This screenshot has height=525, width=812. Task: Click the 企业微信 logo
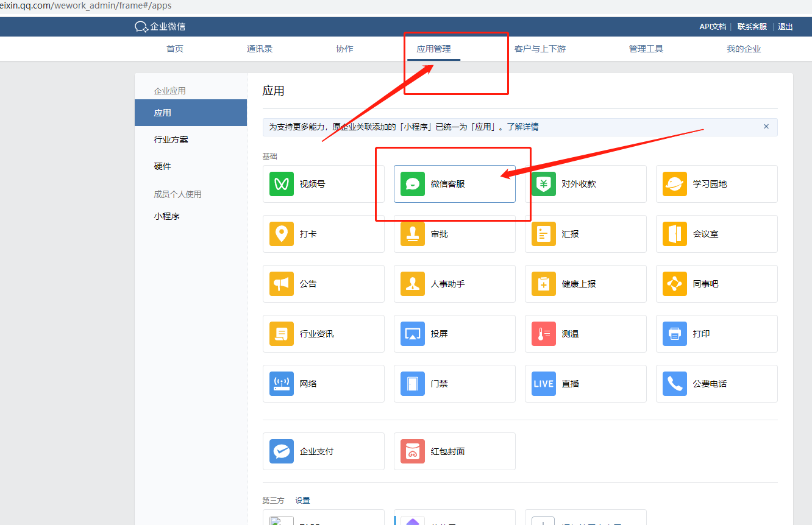coord(160,27)
